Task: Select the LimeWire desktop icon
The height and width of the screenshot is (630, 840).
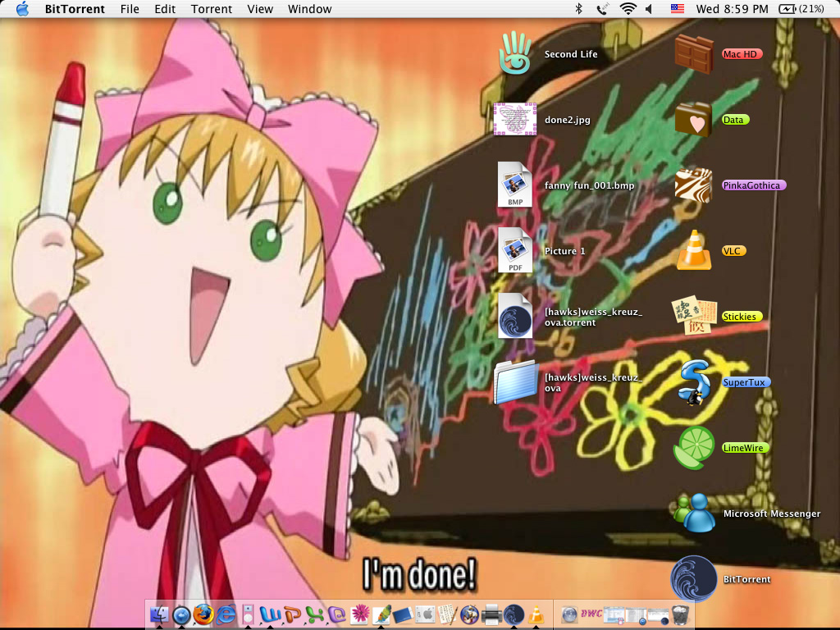Action: click(694, 448)
